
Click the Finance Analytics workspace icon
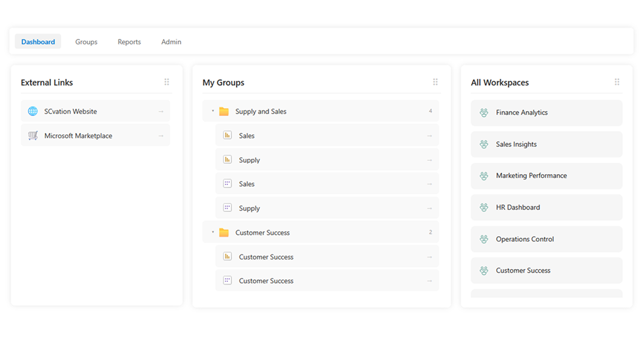click(x=485, y=112)
